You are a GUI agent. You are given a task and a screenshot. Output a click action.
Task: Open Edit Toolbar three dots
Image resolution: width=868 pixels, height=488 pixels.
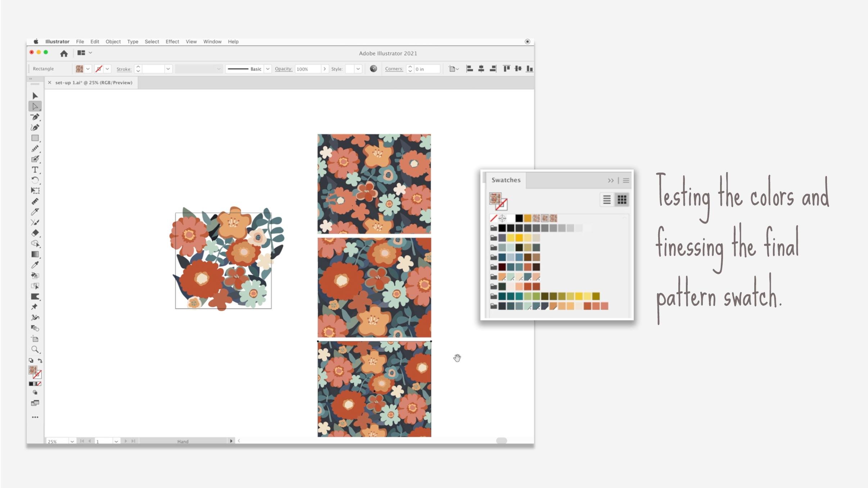pyautogui.click(x=35, y=417)
